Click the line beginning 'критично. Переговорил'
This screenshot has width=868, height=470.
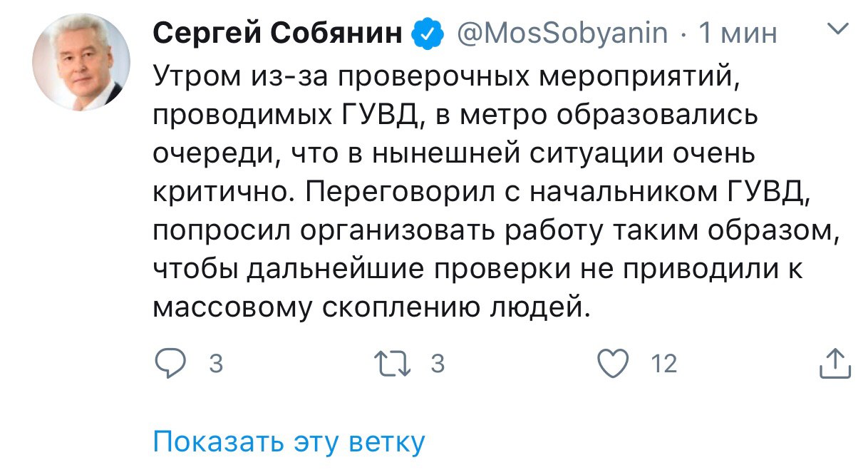click(x=477, y=191)
